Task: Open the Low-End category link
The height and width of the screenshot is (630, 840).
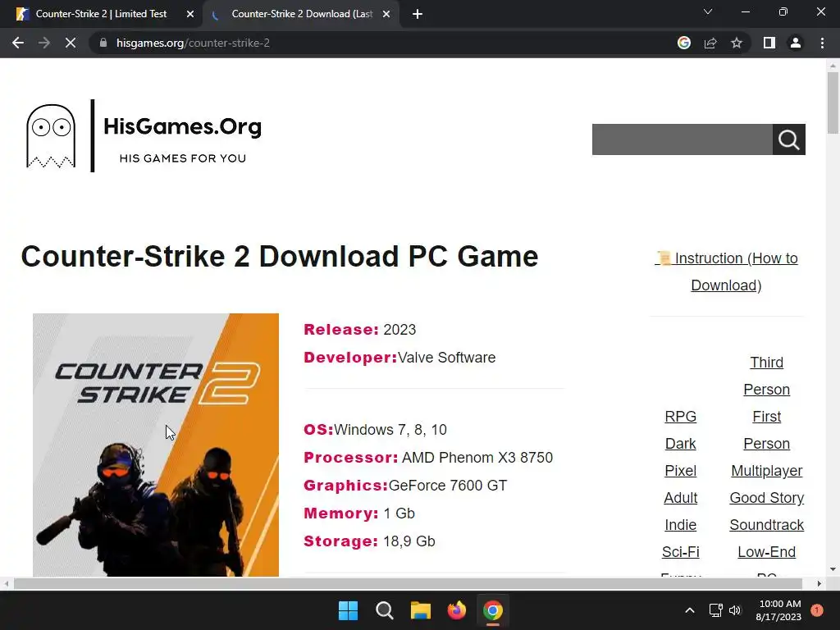Action: click(767, 552)
